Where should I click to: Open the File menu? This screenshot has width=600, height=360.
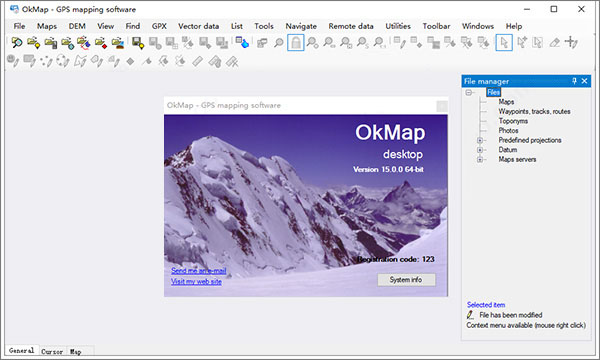pos(20,26)
